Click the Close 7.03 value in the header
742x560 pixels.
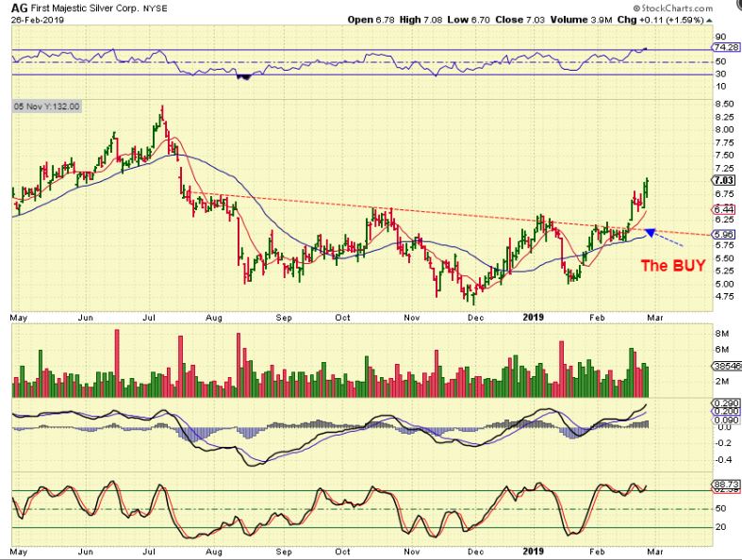(520, 20)
